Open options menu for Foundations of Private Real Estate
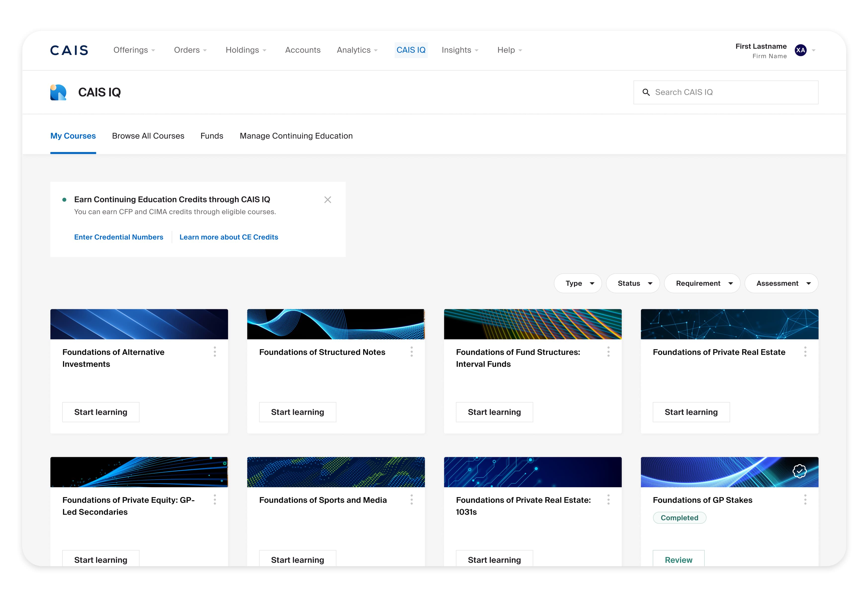The height and width of the screenshot is (597, 868). pyautogui.click(x=805, y=352)
